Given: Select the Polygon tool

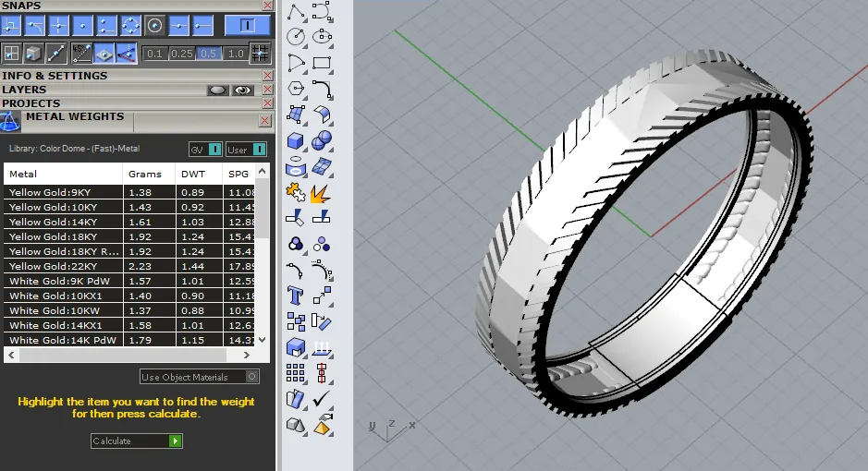Looking at the screenshot, I should 296,89.
